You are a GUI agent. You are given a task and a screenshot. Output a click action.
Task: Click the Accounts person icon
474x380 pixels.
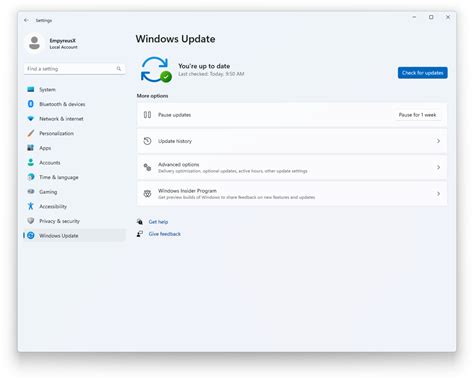point(31,162)
